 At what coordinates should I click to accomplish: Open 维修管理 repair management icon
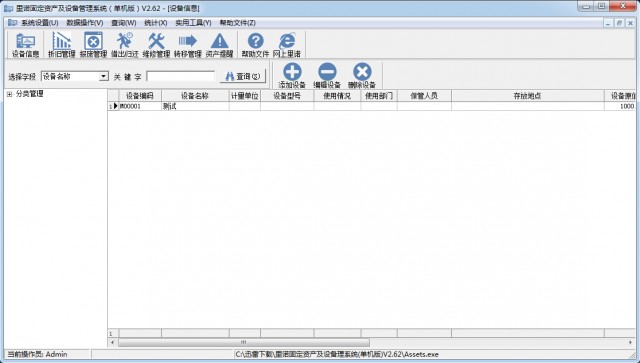click(156, 45)
